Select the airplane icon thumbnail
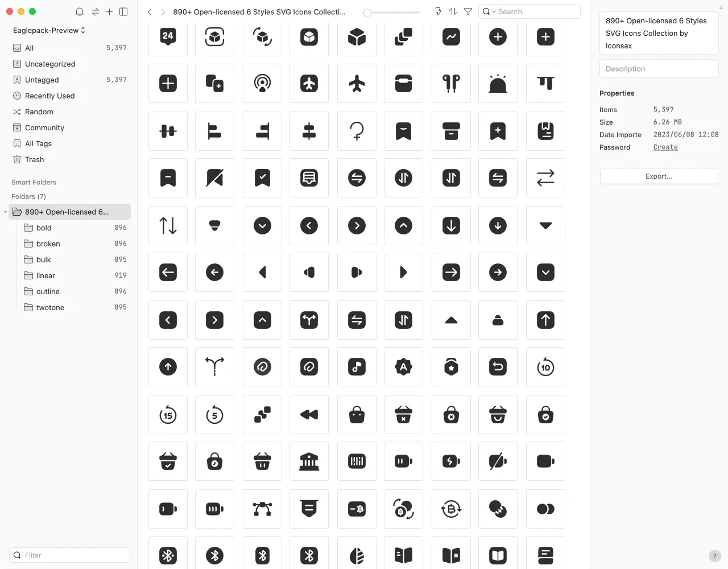This screenshot has height=569, width=728. [357, 84]
